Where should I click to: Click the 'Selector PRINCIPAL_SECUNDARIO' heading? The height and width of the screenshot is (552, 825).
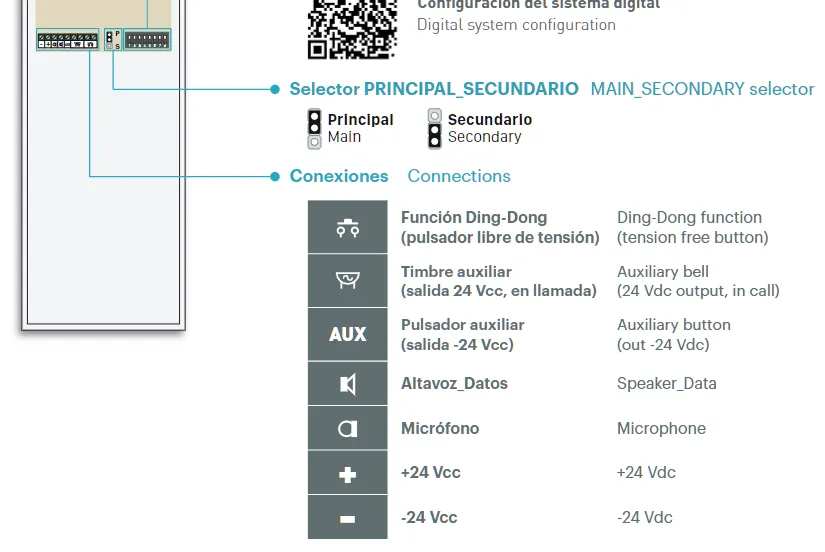(x=434, y=89)
